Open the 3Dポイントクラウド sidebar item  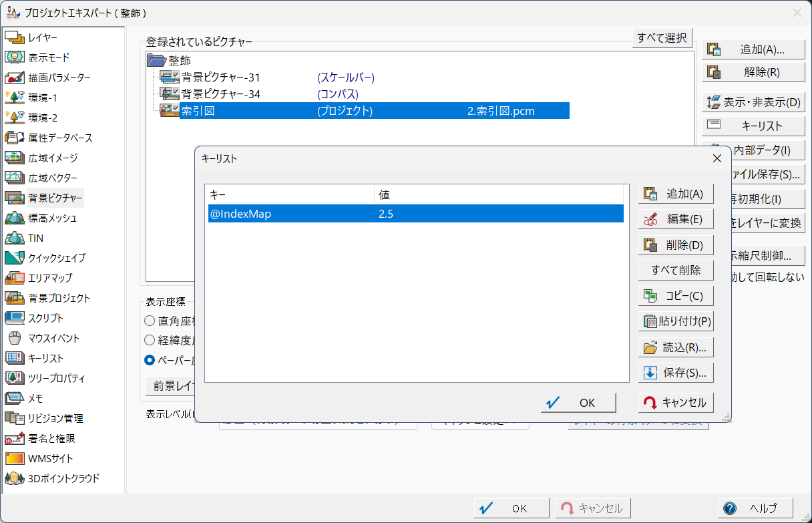[15, 478]
